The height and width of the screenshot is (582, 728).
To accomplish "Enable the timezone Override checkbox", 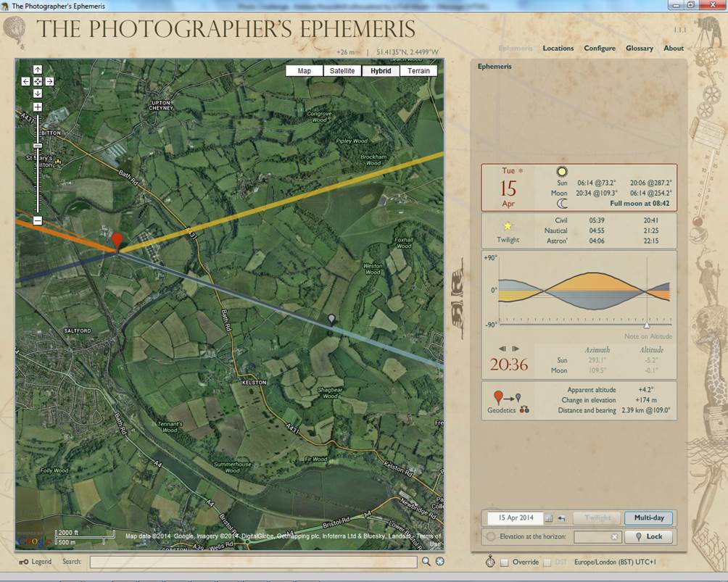I will [504, 562].
